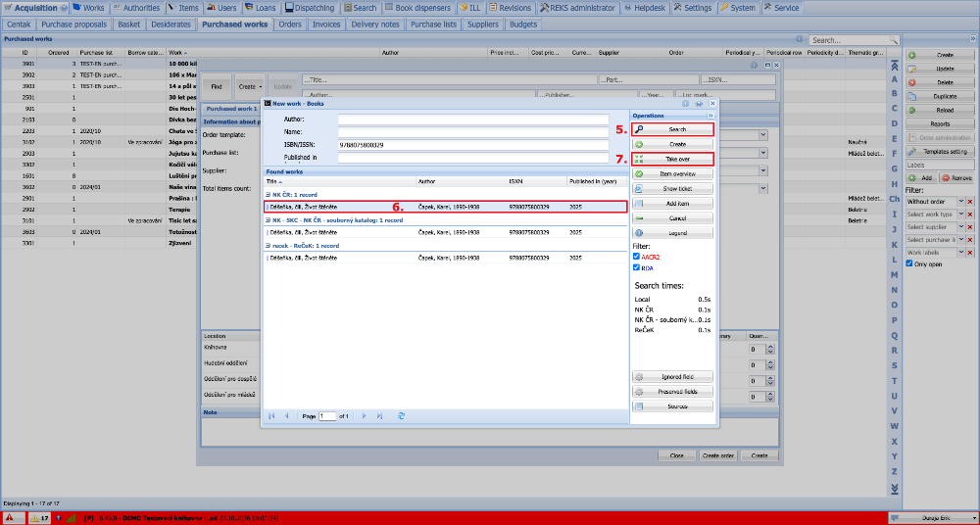
Task: Click the Add label button
Action: tap(922, 178)
